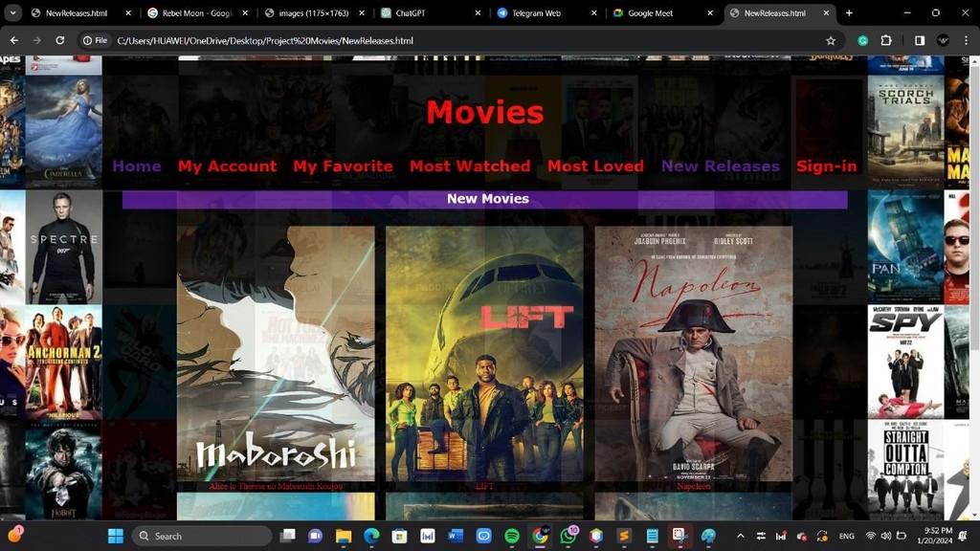Screen dimensions: 980x551
Task: View site information File chip
Action: pos(96,40)
